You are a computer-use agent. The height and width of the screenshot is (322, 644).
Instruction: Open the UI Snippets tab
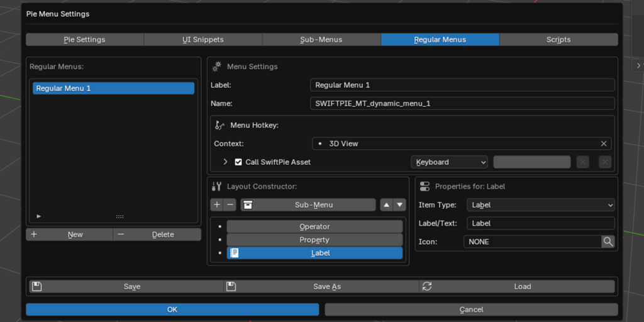[x=203, y=40]
